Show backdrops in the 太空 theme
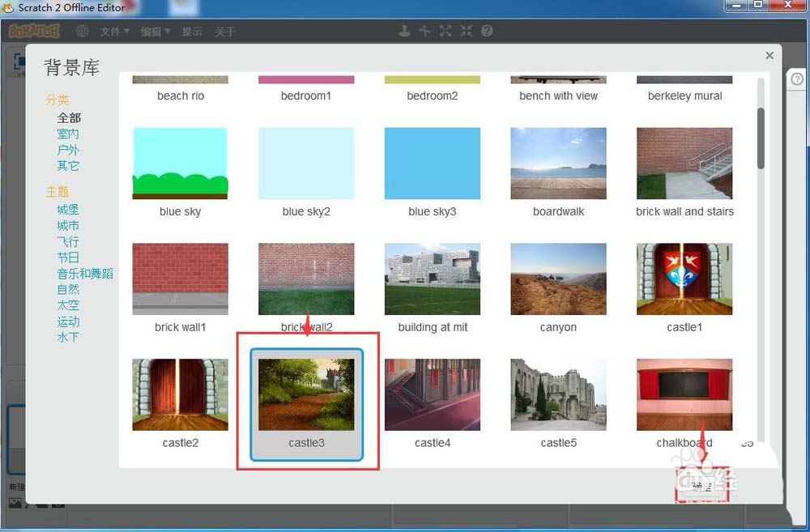 [x=68, y=305]
